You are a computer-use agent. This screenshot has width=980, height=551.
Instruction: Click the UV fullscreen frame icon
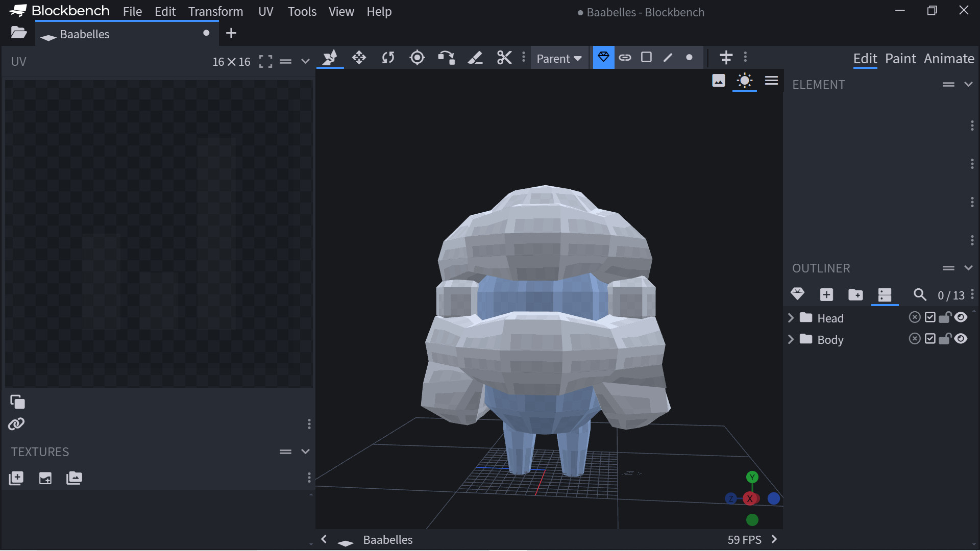tap(265, 62)
